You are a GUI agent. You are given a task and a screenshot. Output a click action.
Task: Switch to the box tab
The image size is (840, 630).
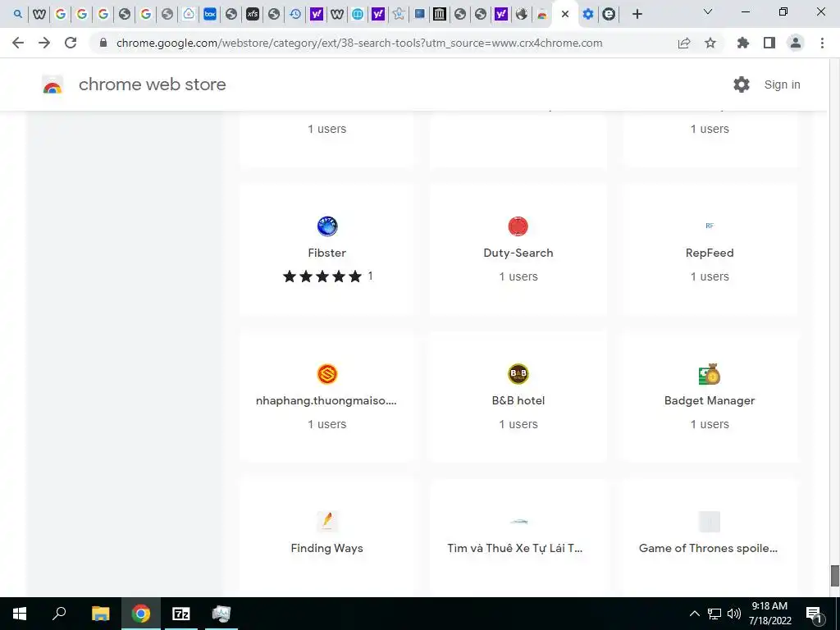coord(210,14)
